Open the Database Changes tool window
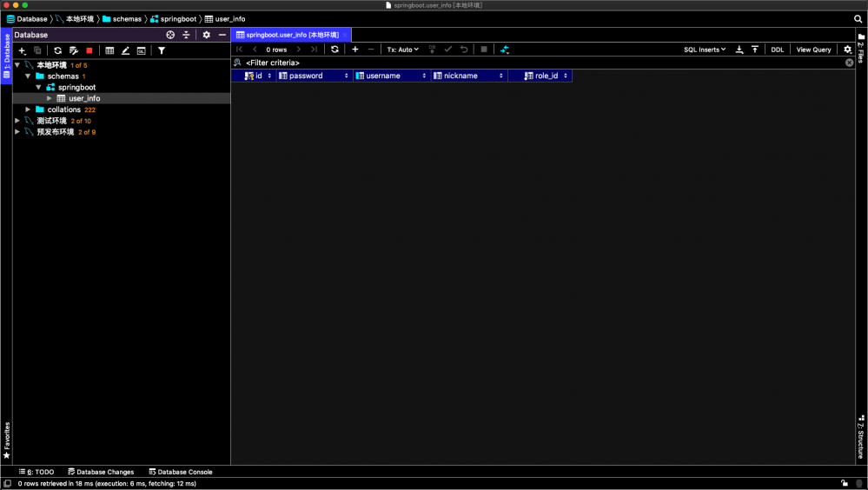 click(x=101, y=472)
